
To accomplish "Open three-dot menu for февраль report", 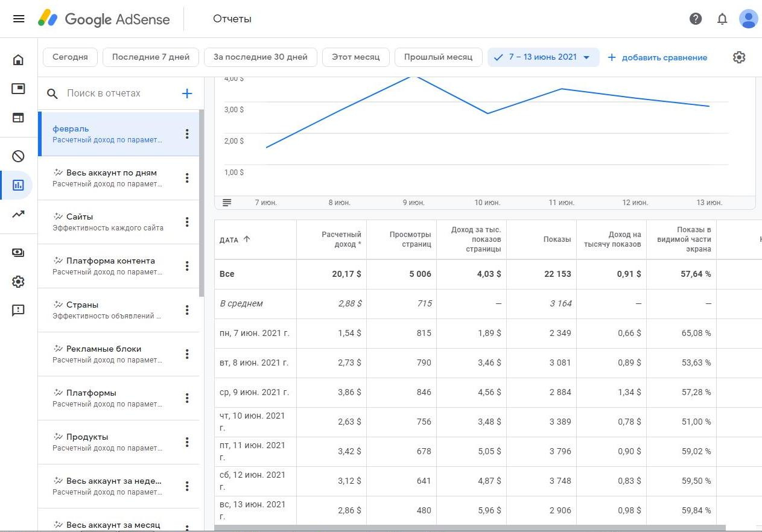I will [187, 134].
